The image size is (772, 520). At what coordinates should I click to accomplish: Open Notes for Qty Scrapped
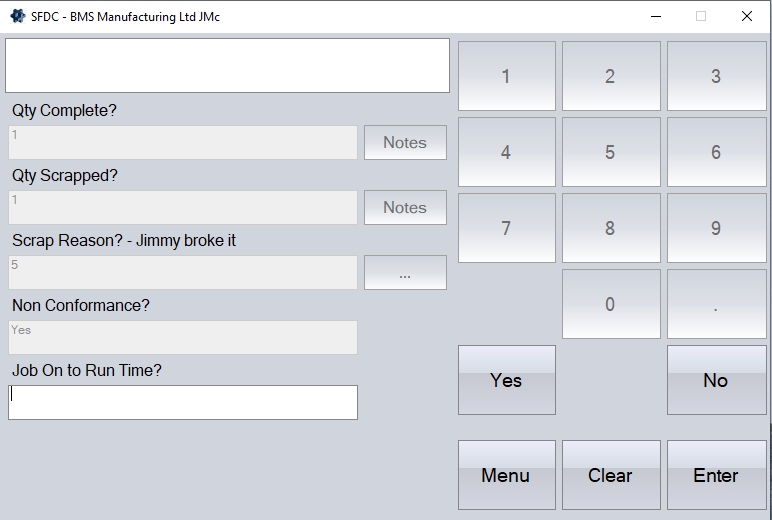click(405, 208)
